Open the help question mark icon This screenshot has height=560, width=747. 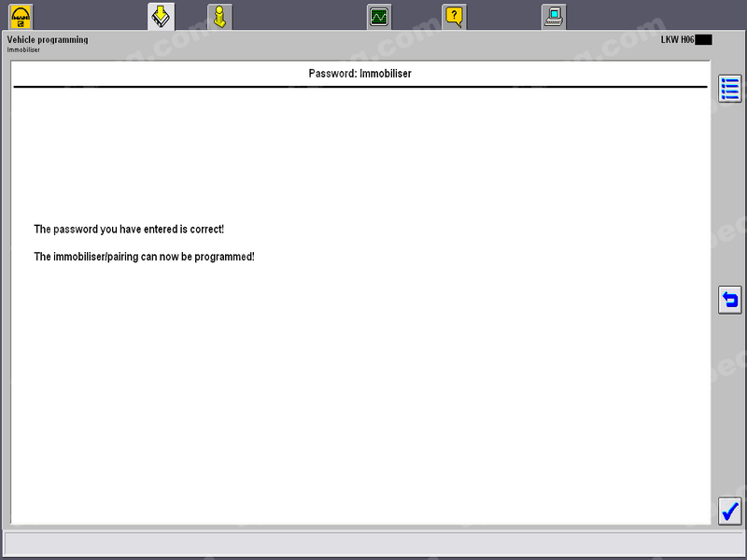pos(454,16)
